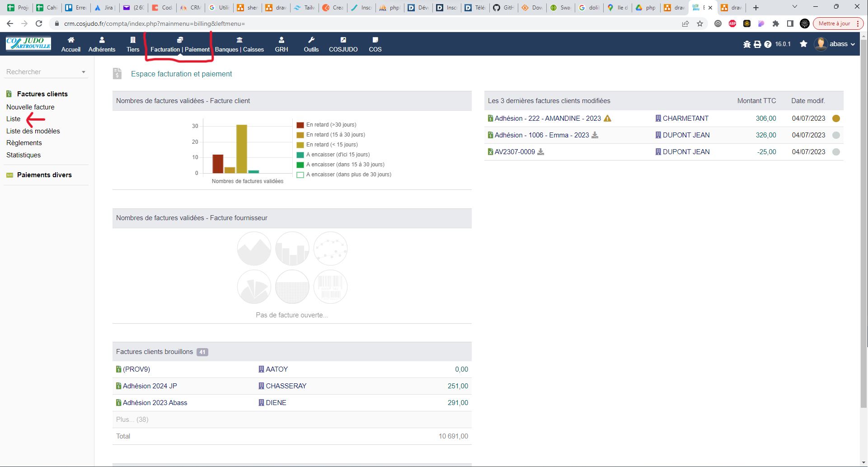
Task: Click 'Plus... (38)' to show more drafts
Action: (132, 420)
